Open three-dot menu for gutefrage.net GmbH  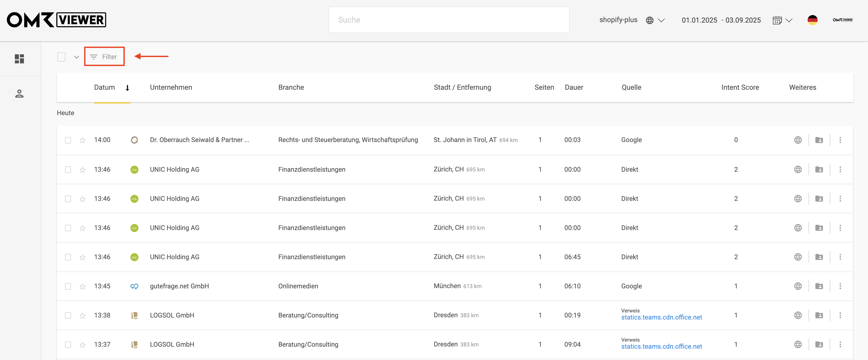tap(840, 286)
